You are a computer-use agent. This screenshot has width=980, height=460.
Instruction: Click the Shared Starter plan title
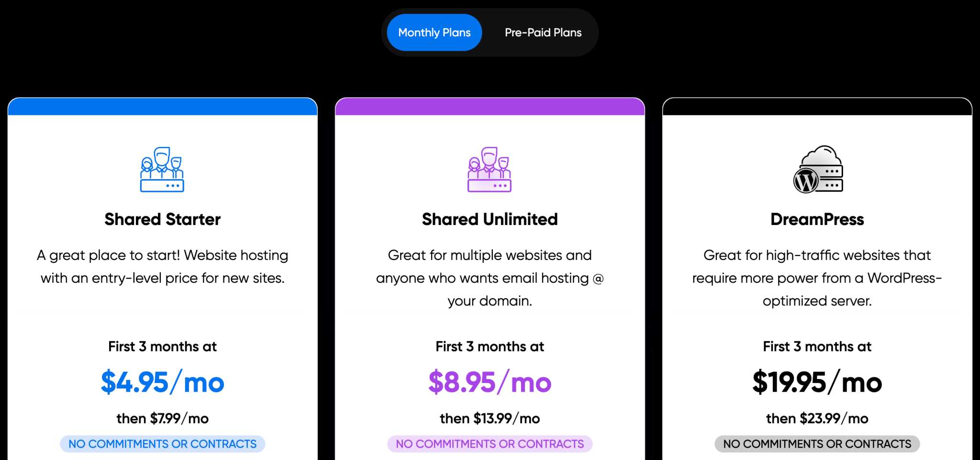(162, 219)
